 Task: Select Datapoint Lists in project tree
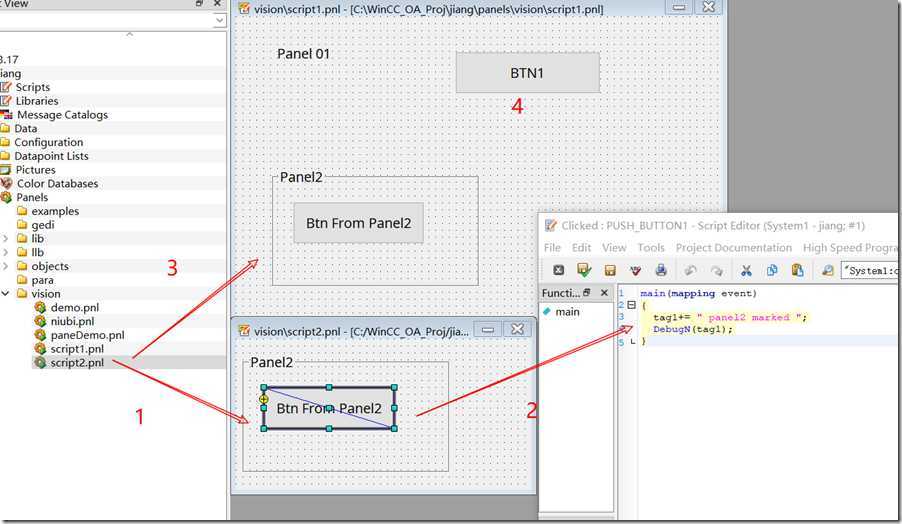51,156
